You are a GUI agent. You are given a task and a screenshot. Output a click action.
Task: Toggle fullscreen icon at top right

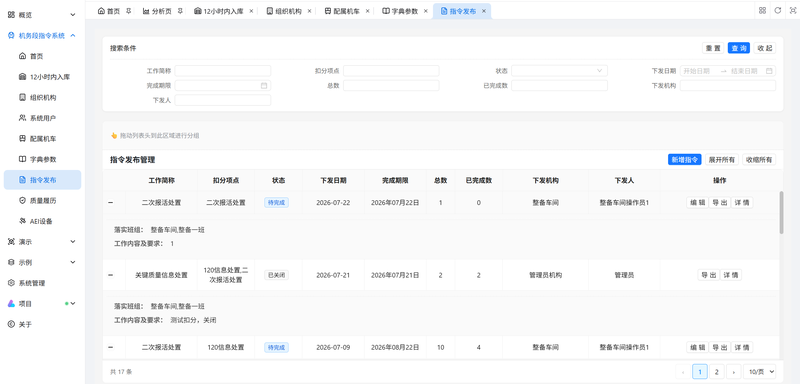(x=793, y=10)
